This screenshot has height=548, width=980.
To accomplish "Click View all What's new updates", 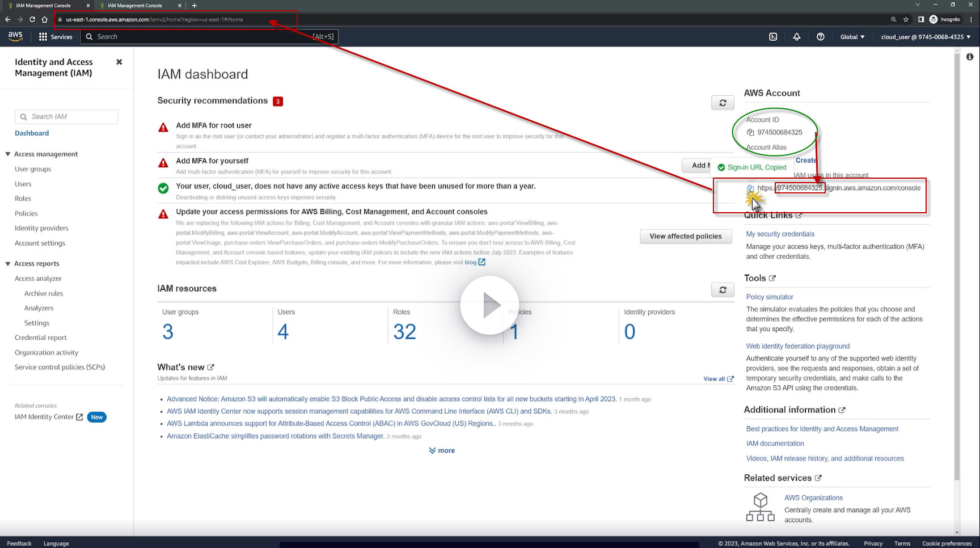I will pos(719,379).
